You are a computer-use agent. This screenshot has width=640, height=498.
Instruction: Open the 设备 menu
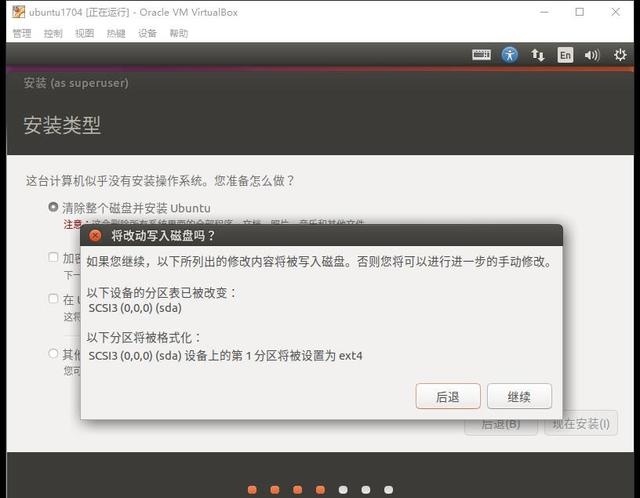(147, 33)
